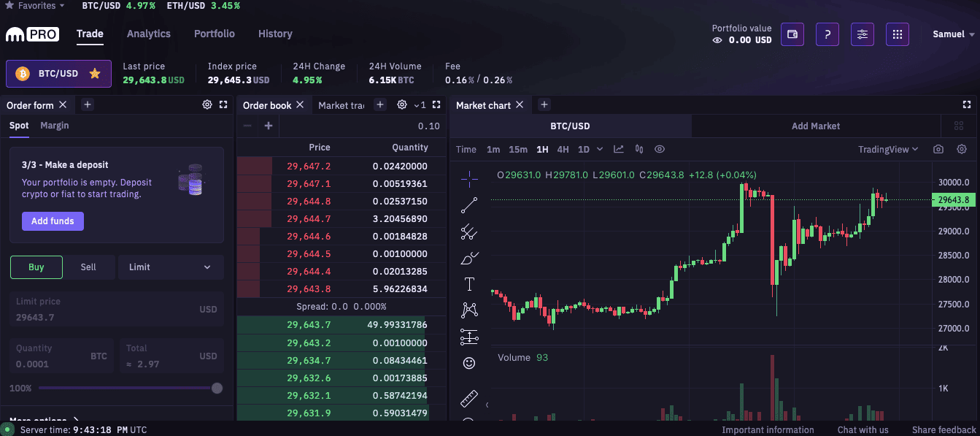Close the Order book tab

301,105
